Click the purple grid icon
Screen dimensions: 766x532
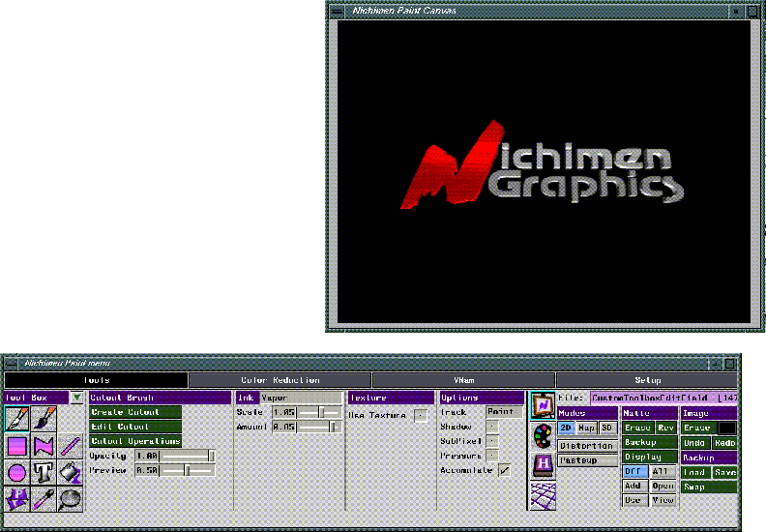543,495
